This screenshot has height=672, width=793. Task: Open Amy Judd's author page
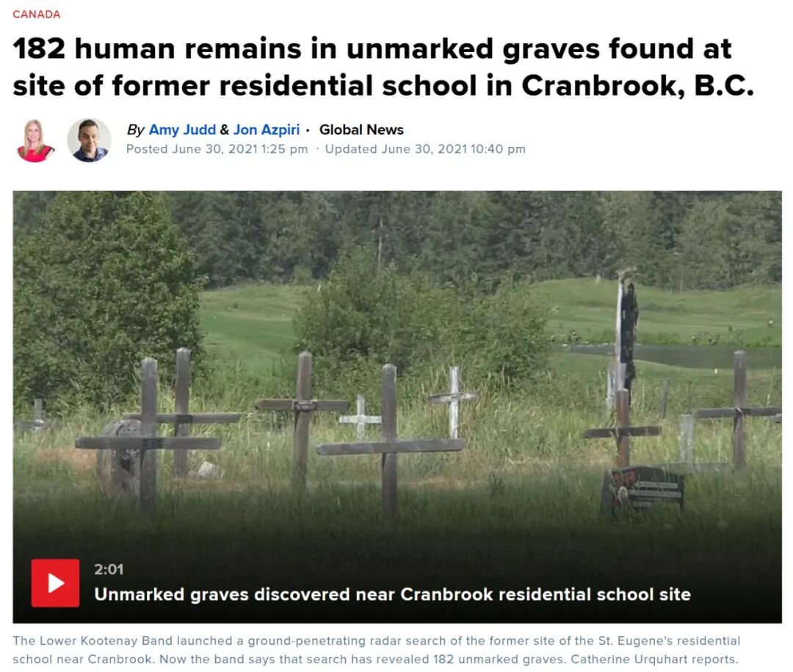click(x=182, y=129)
